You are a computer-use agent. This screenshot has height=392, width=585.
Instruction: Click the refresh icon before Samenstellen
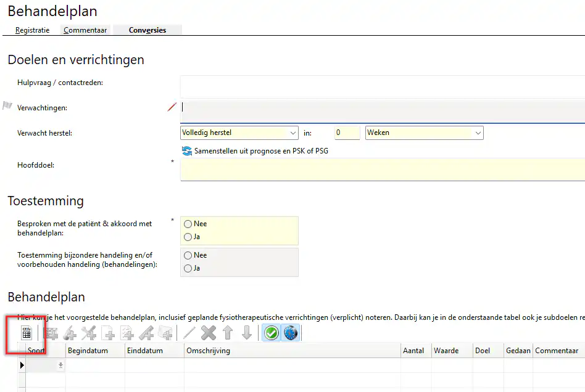pos(186,151)
